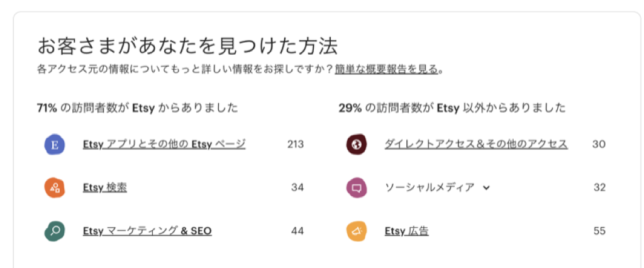Click the orange Etsy 検索 icon
Viewport: 644px width, 268px height.
pos(55,187)
